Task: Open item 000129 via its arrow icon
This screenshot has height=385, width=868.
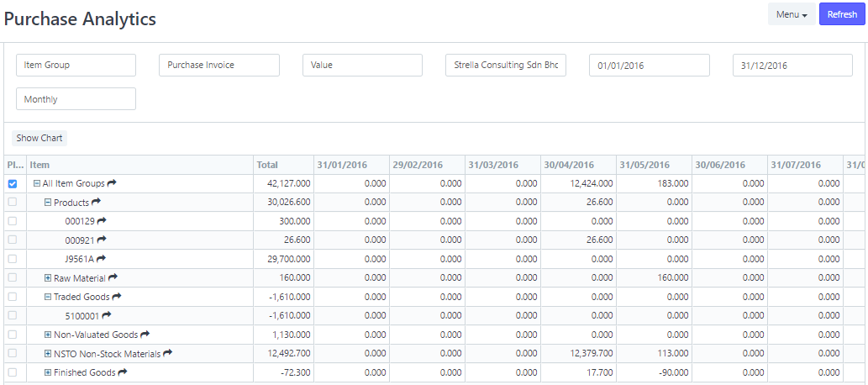Action: pyautogui.click(x=102, y=220)
